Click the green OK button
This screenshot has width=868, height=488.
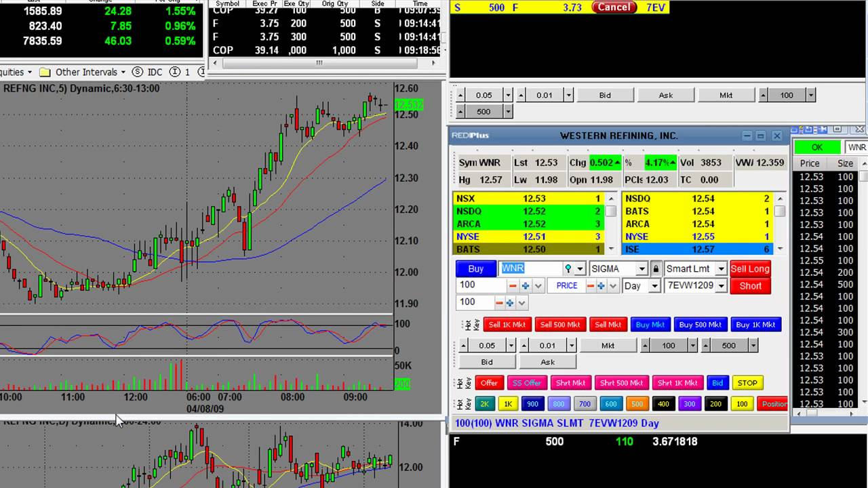coord(817,147)
